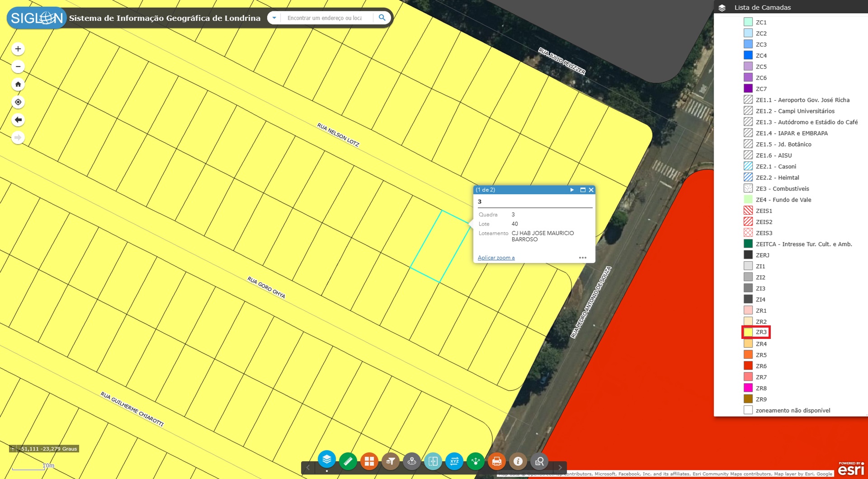Select the ZR9 legend entry

[761, 399]
